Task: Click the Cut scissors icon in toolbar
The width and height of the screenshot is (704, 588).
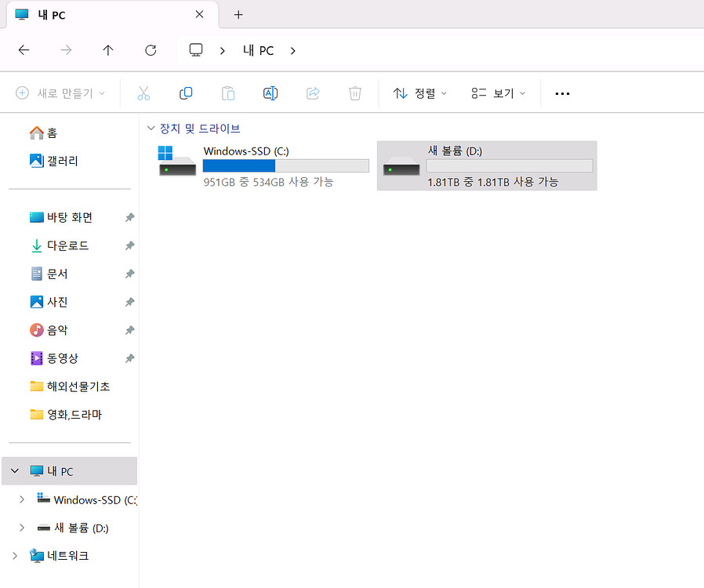Action: pyautogui.click(x=143, y=93)
